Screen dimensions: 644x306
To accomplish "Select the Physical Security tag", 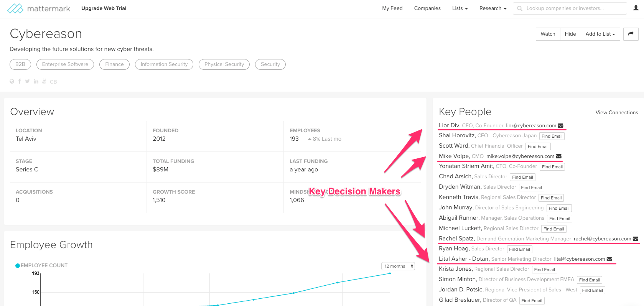I will pyautogui.click(x=224, y=64).
